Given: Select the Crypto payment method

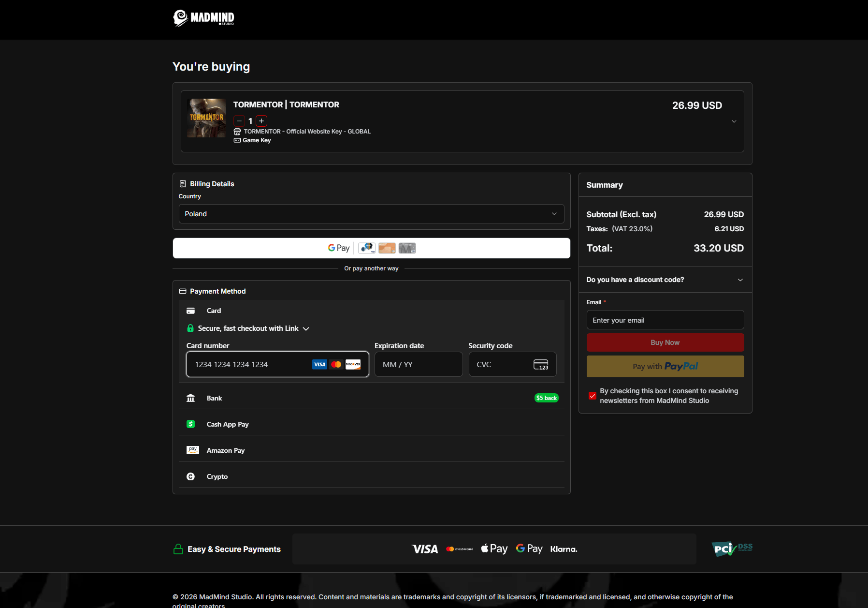Looking at the screenshot, I should coord(371,476).
